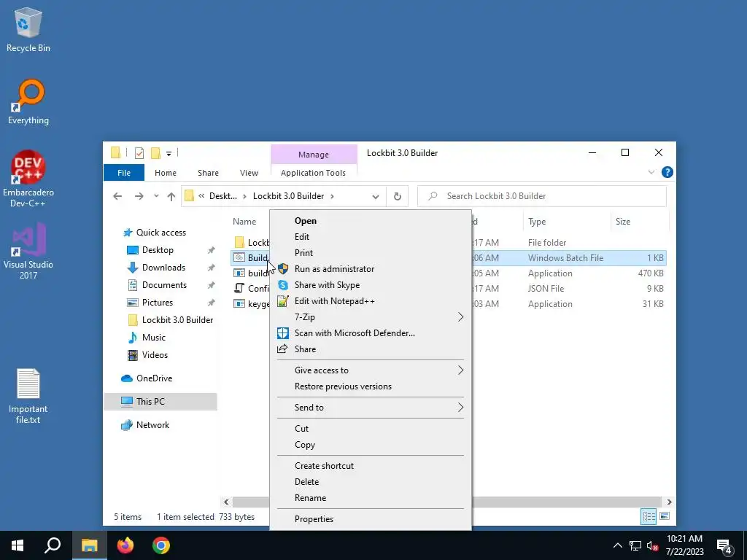The height and width of the screenshot is (560, 747).
Task: Click the Properties quick access toolbar icon
Action: point(139,153)
